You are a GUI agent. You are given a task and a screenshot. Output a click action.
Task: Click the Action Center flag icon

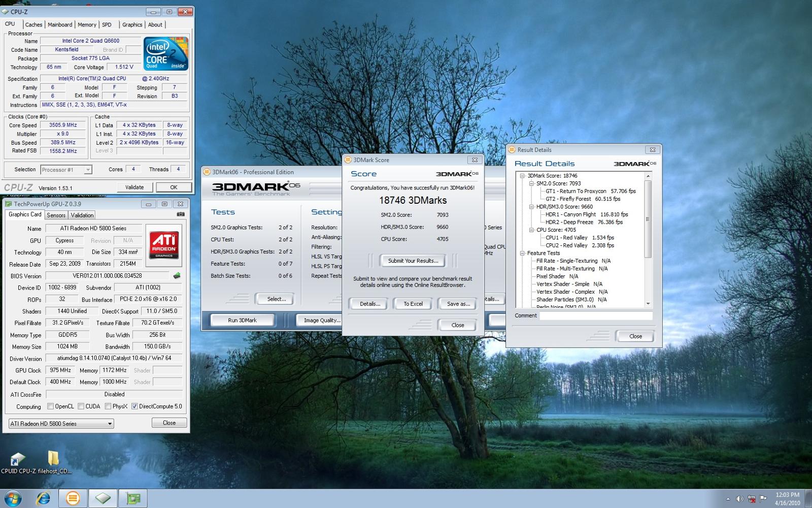(x=763, y=499)
